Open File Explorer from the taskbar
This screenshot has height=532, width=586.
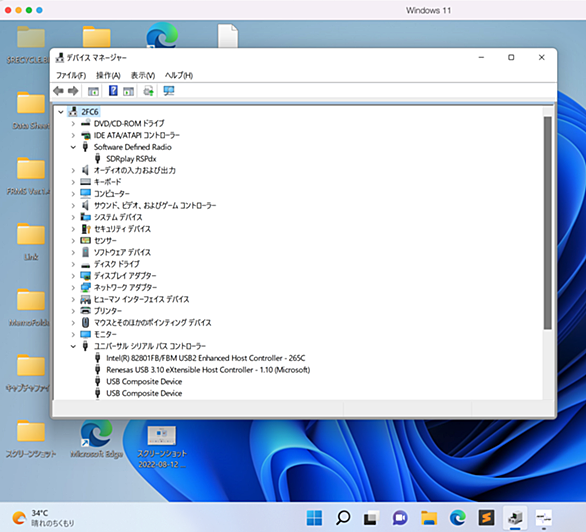point(429,518)
